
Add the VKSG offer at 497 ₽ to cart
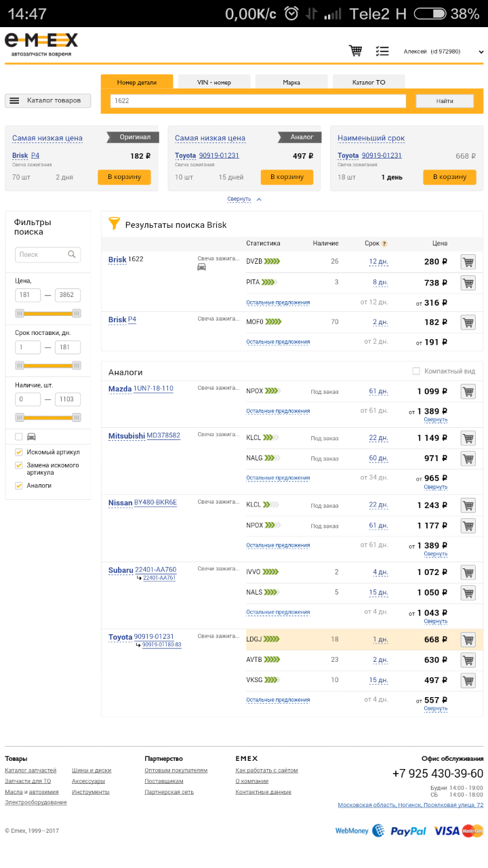click(x=468, y=680)
